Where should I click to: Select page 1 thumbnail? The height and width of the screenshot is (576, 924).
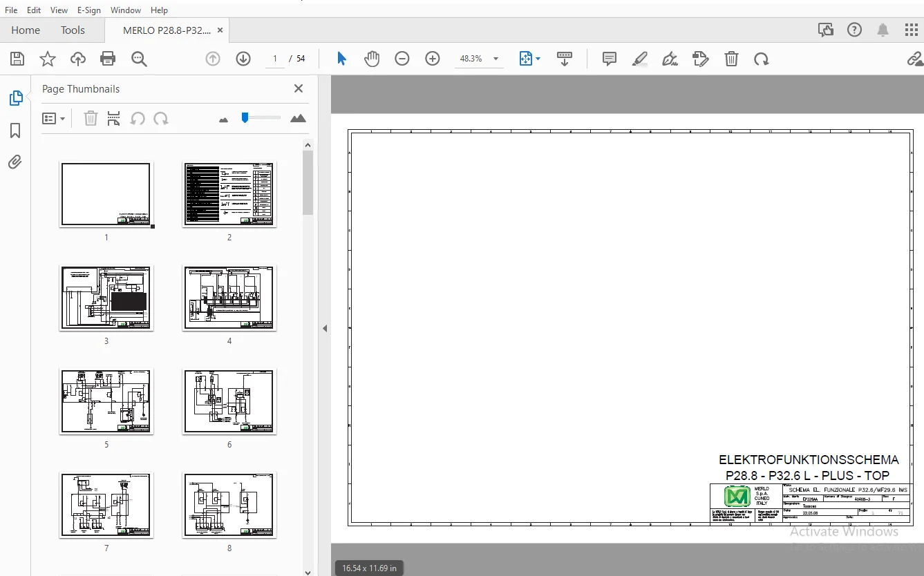pos(105,194)
